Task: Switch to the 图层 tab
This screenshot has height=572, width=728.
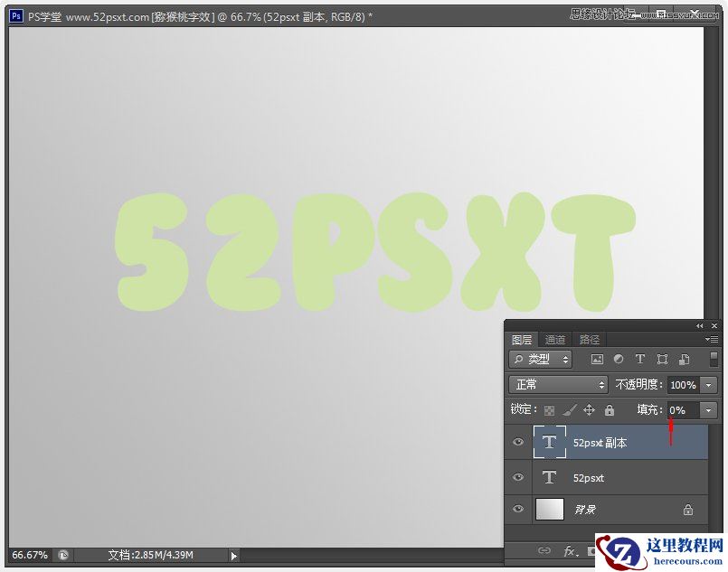Action: 522,340
